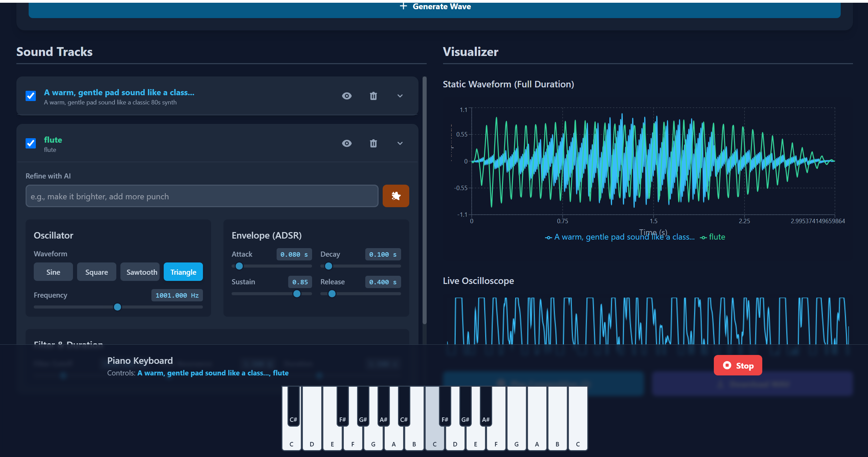Toggle visibility of the warm pad track
The width and height of the screenshot is (868, 457).
pyautogui.click(x=347, y=96)
